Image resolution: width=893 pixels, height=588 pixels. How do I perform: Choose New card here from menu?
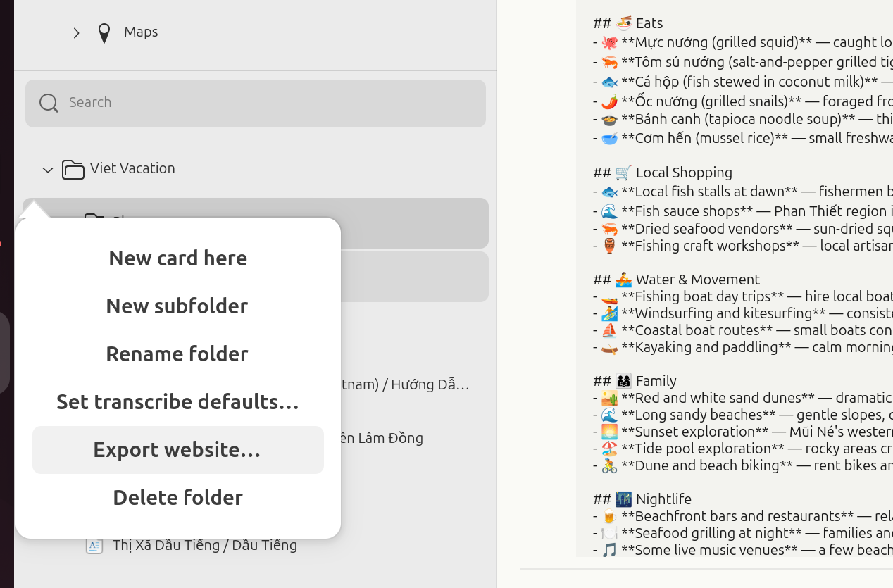pyautogui.click(x=178, y=258)
